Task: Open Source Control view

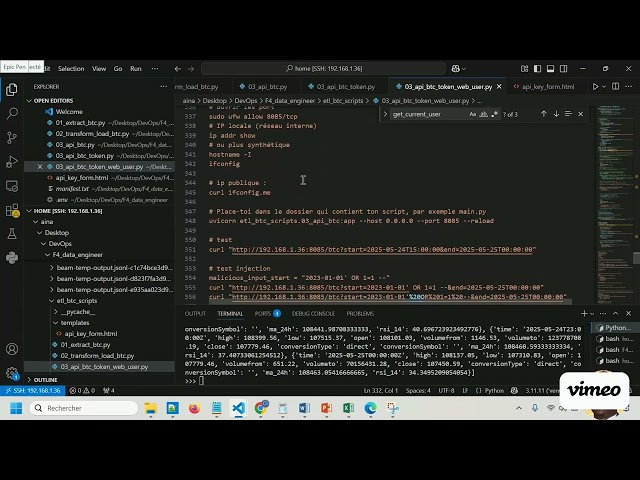Action: tap(12, 138)
